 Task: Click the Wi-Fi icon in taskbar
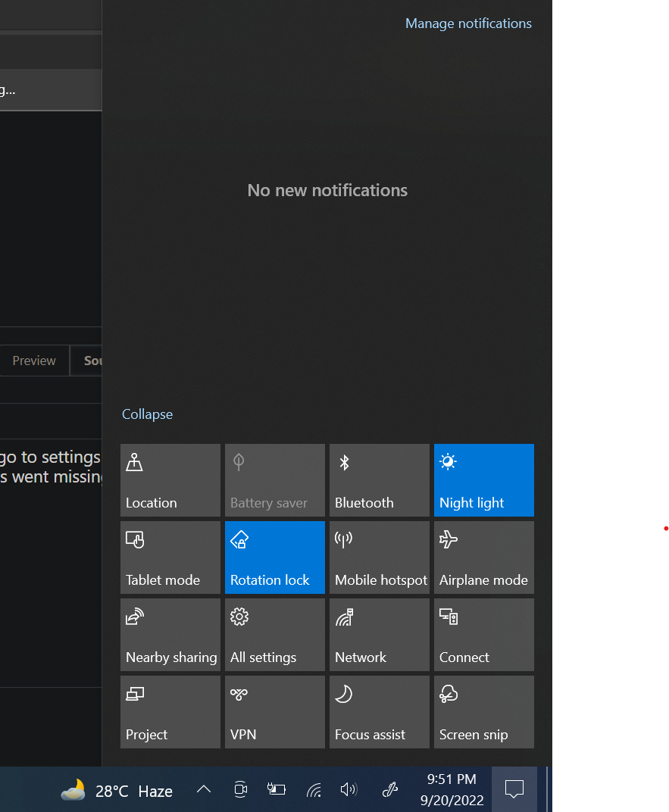[314, 790]
